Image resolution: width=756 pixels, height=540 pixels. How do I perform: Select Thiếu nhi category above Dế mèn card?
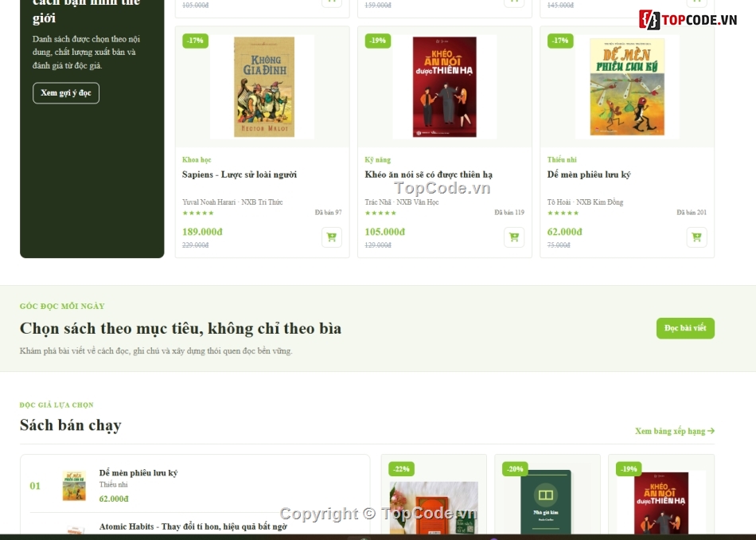click(x=562, y=160)
